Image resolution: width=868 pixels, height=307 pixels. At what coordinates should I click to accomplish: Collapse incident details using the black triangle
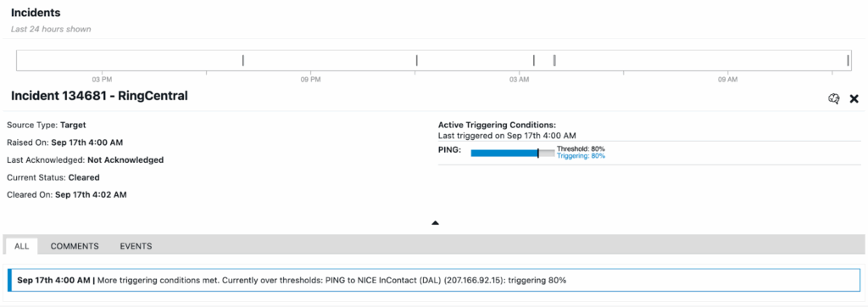click(435, 223)
